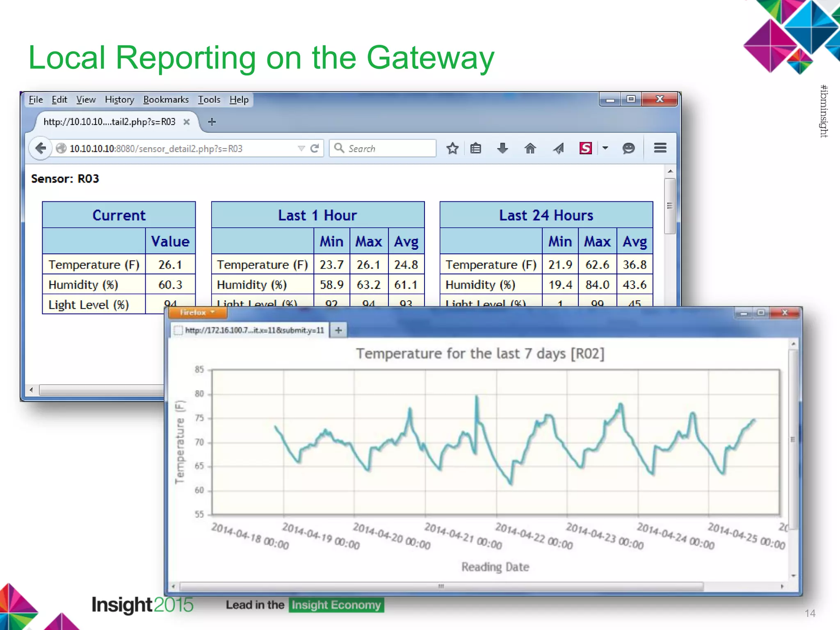Open the Tools menu
Viewport: 840px width, 630px height.
(209, 100)
